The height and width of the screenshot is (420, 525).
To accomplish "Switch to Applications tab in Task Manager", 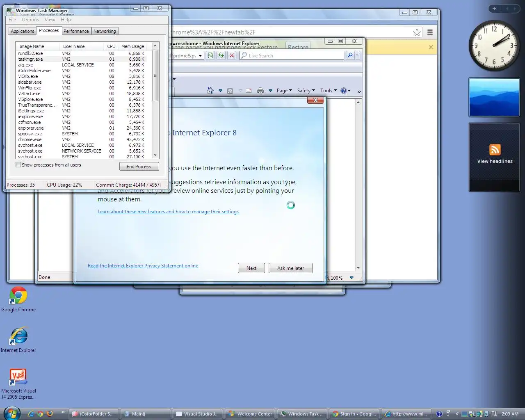I will tap(23, 31).
